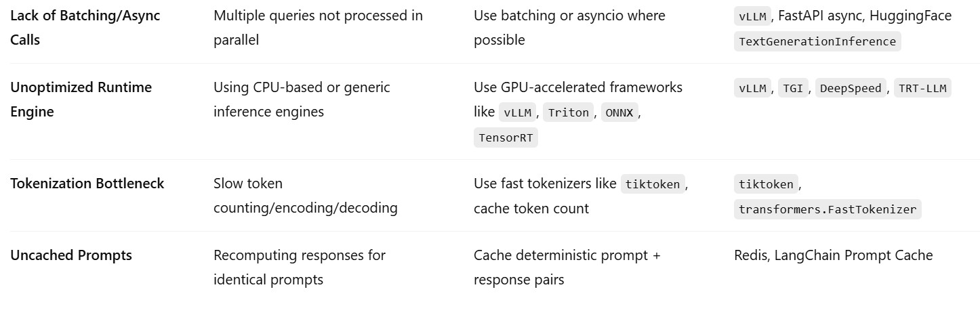Select the "Multiple queries not processed in parallel" cell
This screenshot has width=980, height=321.
(318, 27)
